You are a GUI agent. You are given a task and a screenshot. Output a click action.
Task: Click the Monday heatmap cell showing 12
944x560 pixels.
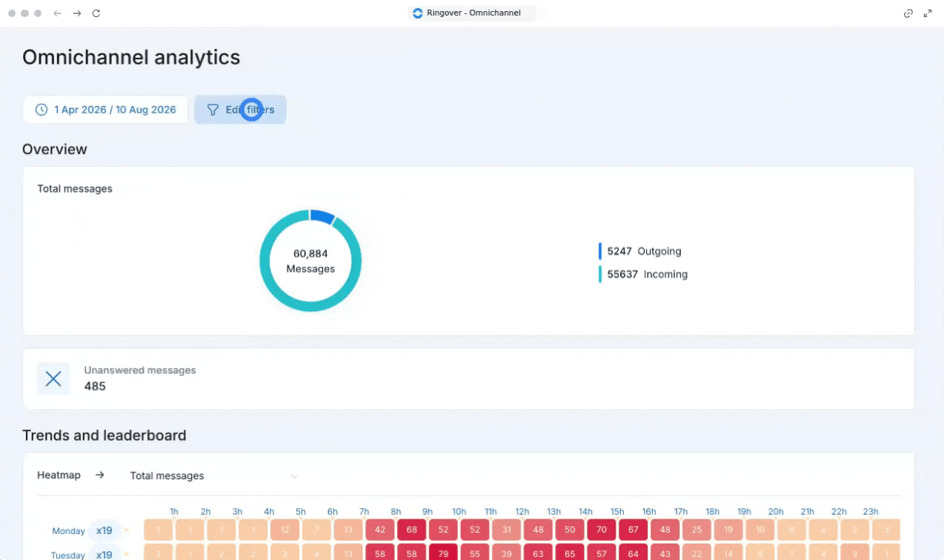[285, 530]
